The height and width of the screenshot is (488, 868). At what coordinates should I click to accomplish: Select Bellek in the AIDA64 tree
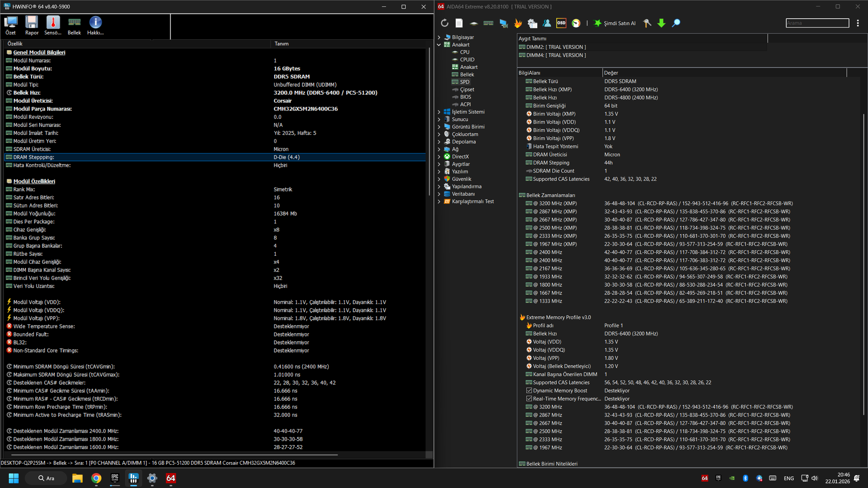point(467,75)
